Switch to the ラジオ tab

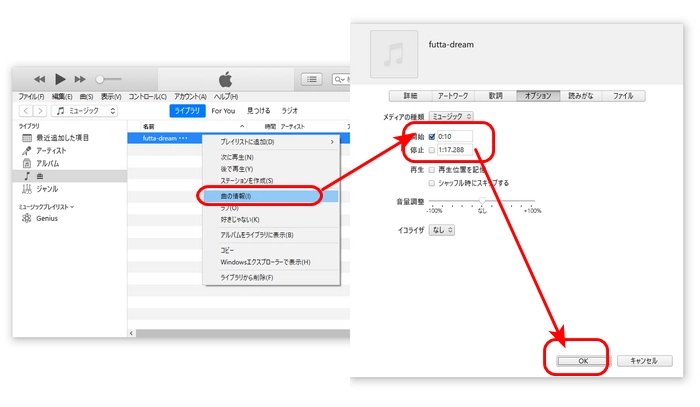click(289, 111)
